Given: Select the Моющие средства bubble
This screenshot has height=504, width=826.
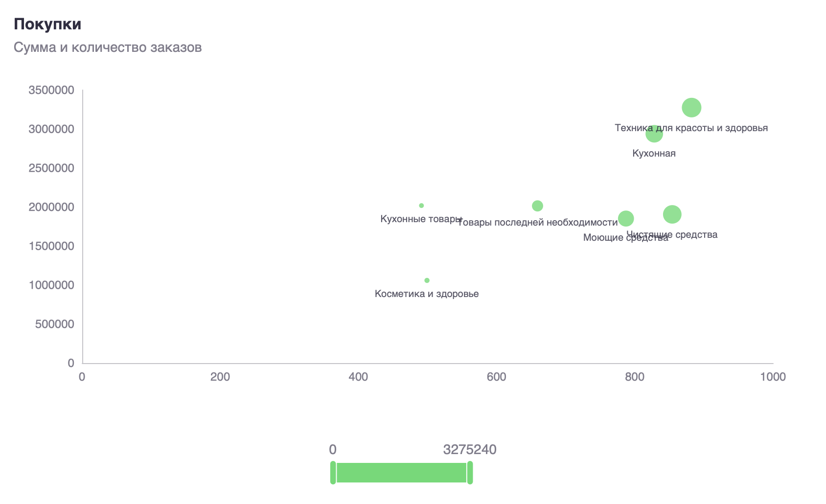Looking at the screenshot, I should (625, 218).
